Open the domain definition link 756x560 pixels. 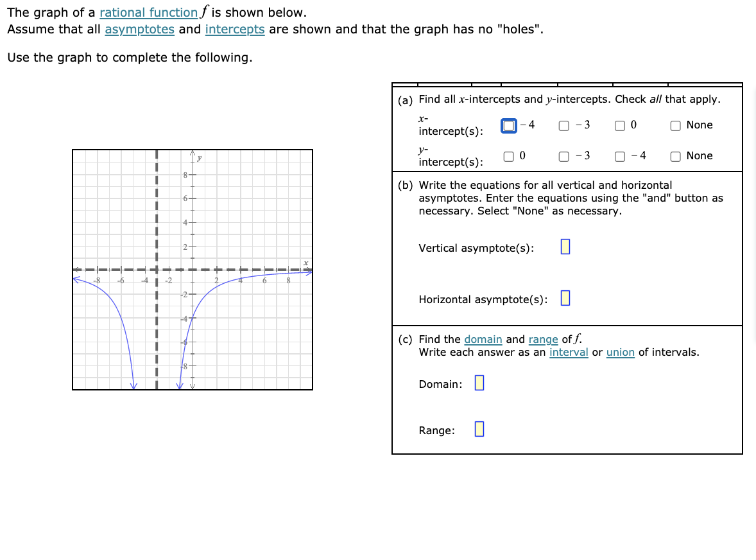[x=483, y=339]
